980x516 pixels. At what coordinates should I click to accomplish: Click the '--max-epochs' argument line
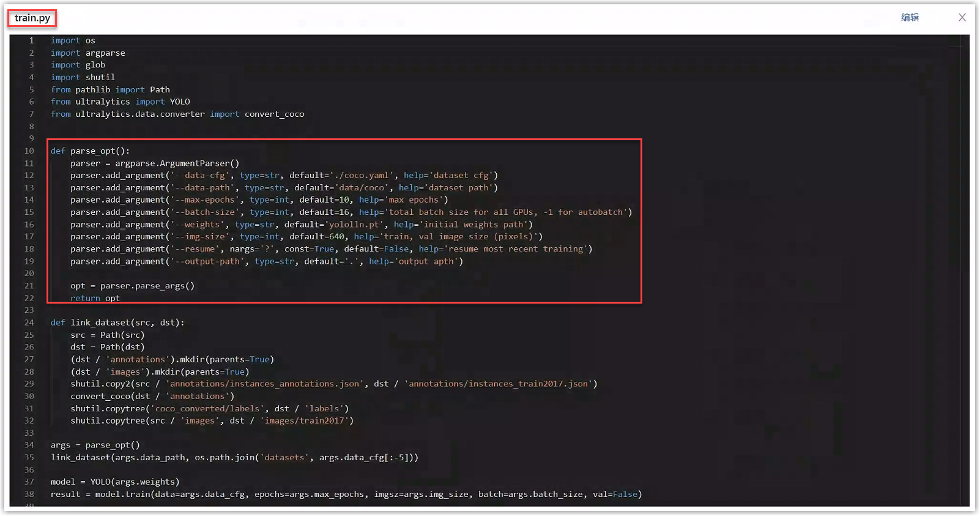click(x=259, y=200)
